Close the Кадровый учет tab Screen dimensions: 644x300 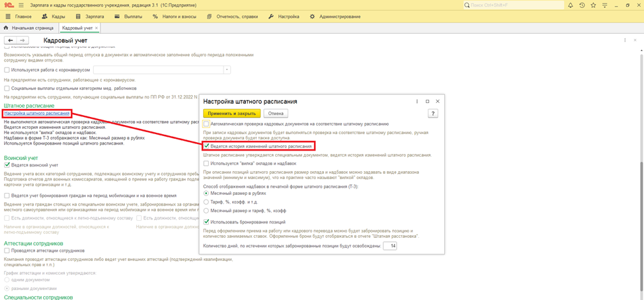click(x=97, y=28)
